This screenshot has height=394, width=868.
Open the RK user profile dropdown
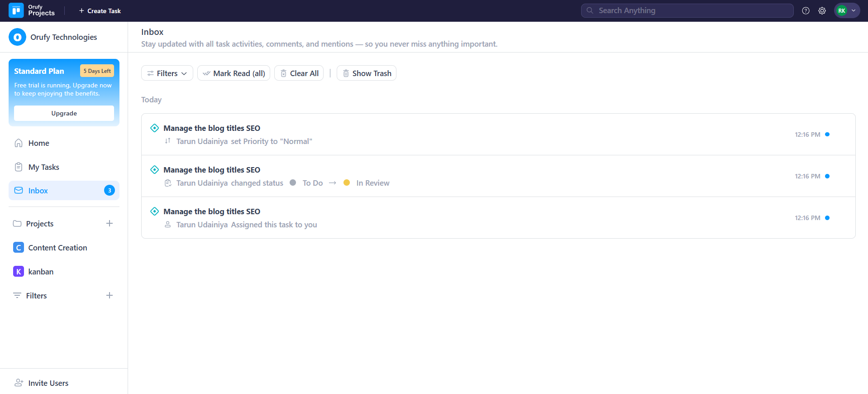click(847, 11)
